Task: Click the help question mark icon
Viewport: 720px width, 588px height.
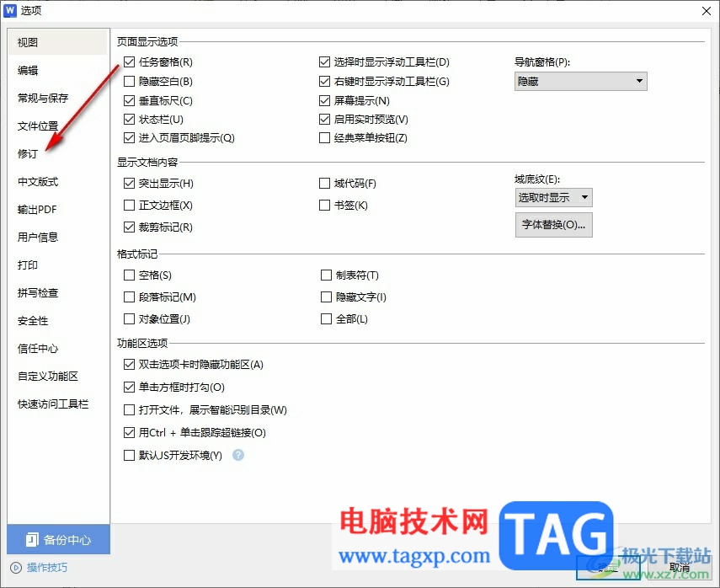Action: (237, 455)
